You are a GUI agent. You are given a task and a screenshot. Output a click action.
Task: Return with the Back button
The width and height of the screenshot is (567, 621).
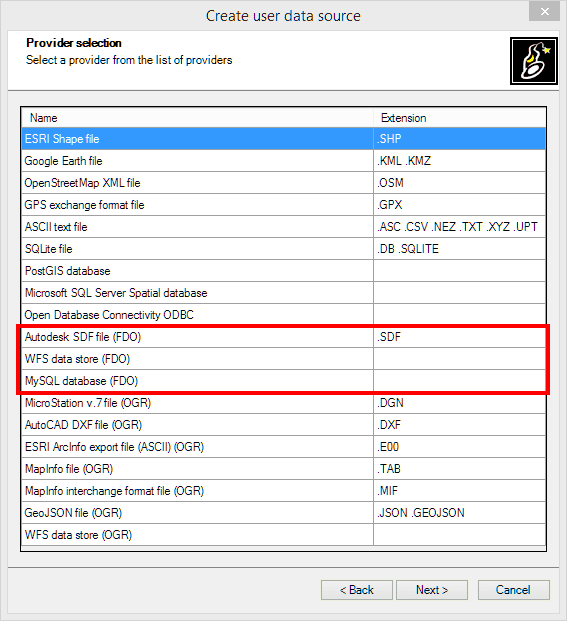click(357, 590)
